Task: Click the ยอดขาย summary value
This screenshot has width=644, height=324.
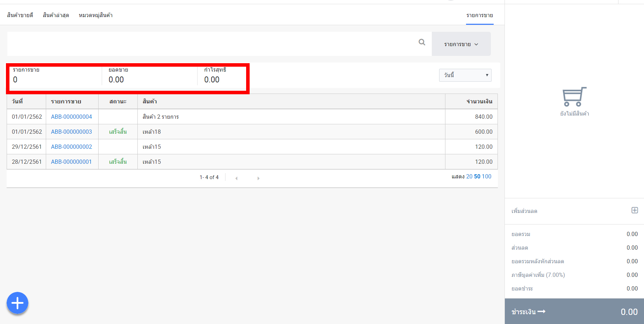Action: point(116,80)
